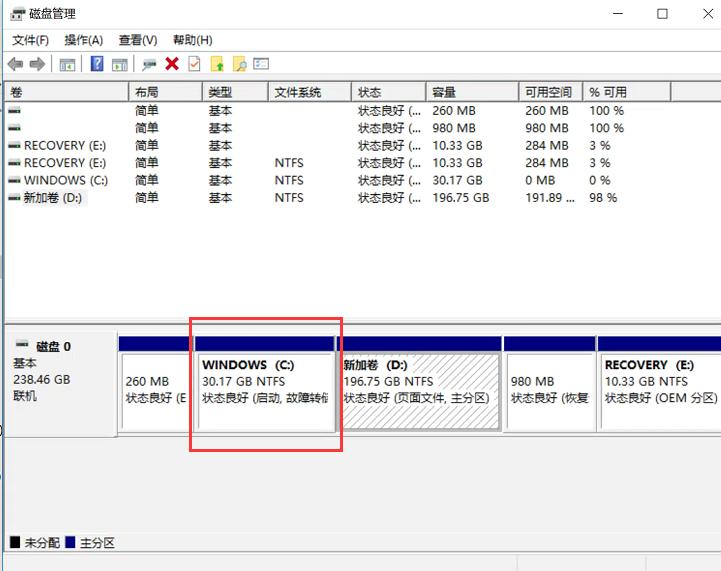The height and width of the screenshot is (571, 721).
Task: Select WINDOWS (C:) in the volume list
Action: pyautogui.click(x=66, y=180)
